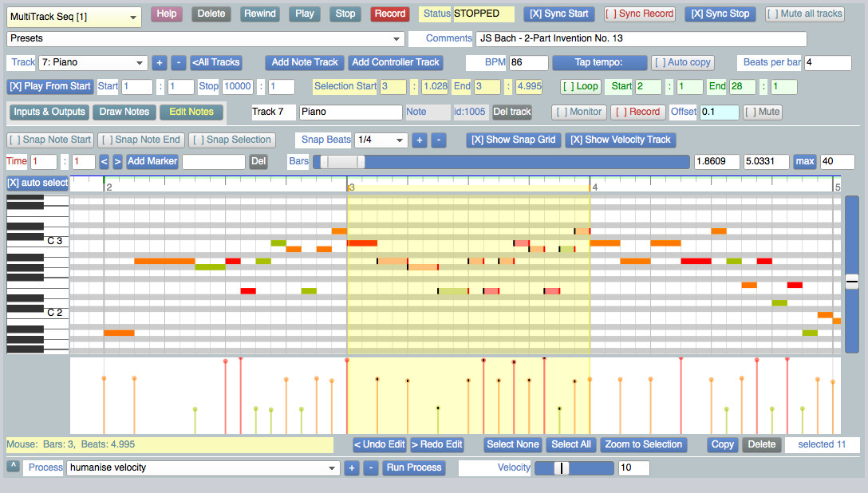Click the Run Process button

point(413,467)
